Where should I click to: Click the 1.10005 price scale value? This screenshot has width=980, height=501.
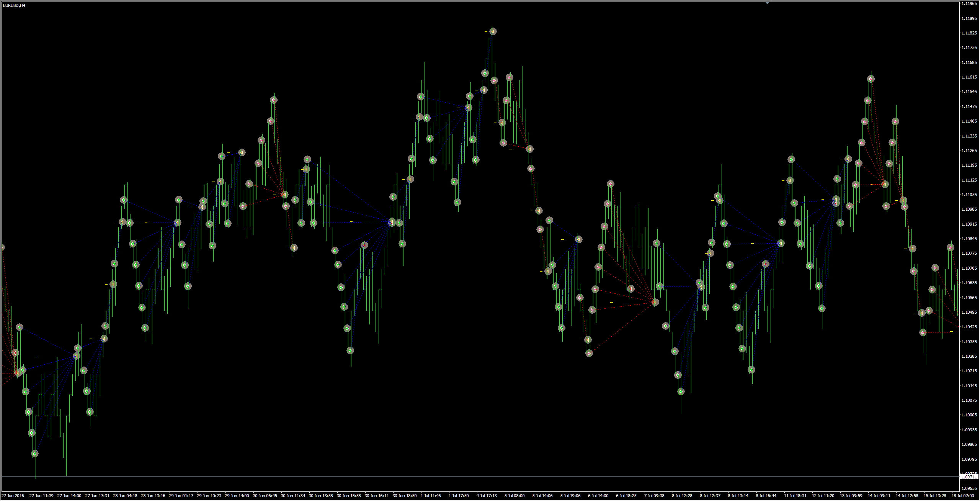[969, 415]
